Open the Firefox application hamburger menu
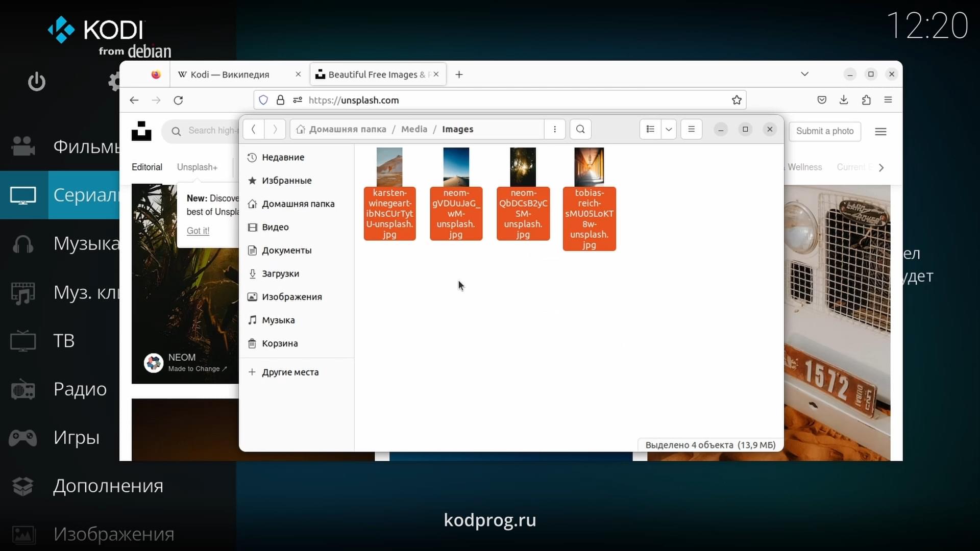This screenshot has height=551, width=980. pyautogui.click(x=888, y=100)
